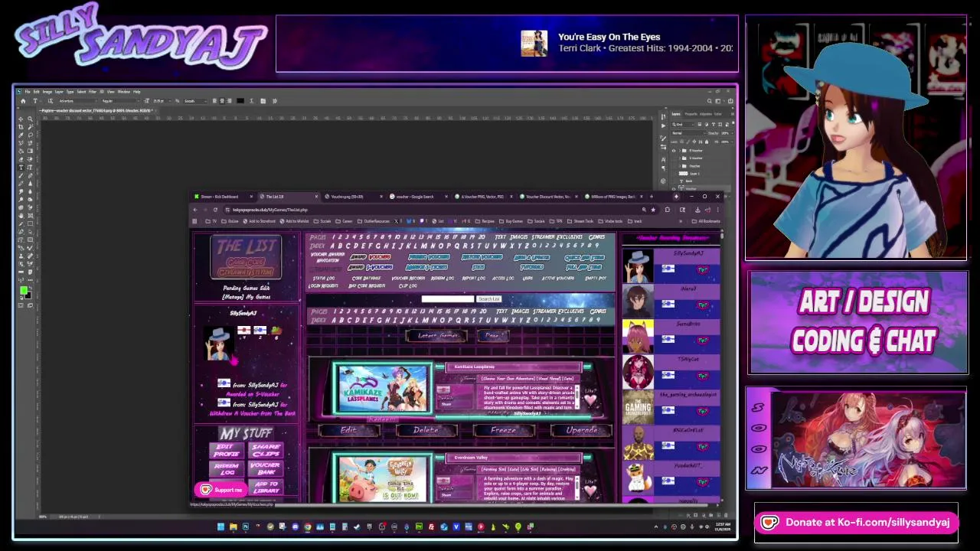The width and height of the screenshot is (980, 551).
Task: Click Freeze button under Kamikaze Lassplanes
Action: pos(504,430)
